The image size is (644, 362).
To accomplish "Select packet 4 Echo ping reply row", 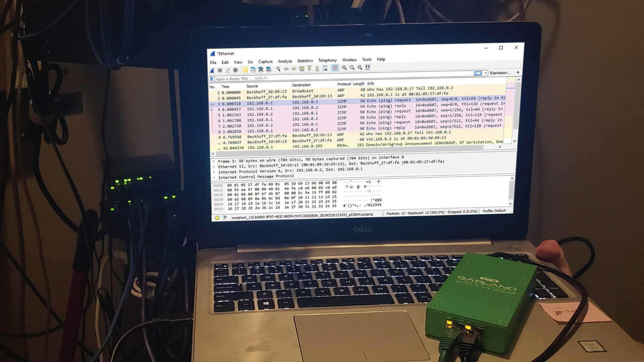I will click(x=358, y=107).
